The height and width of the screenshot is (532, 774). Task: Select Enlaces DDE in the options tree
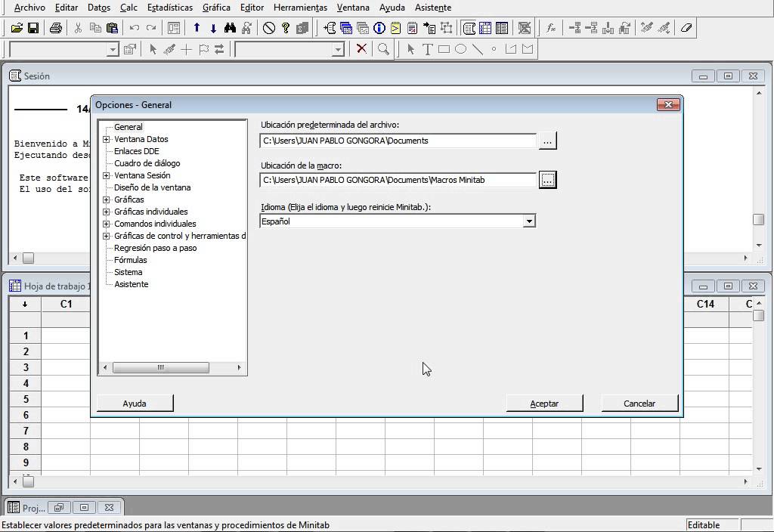137,151
